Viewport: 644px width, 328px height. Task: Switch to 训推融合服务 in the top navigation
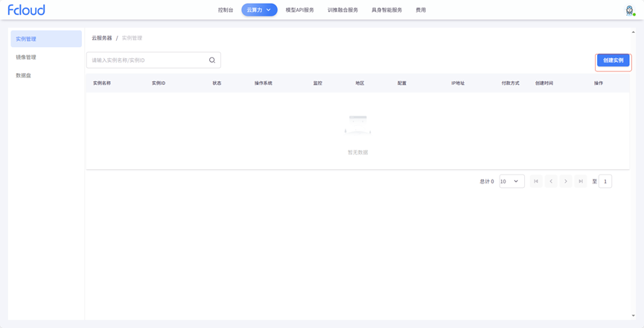(x=342, y=10)
